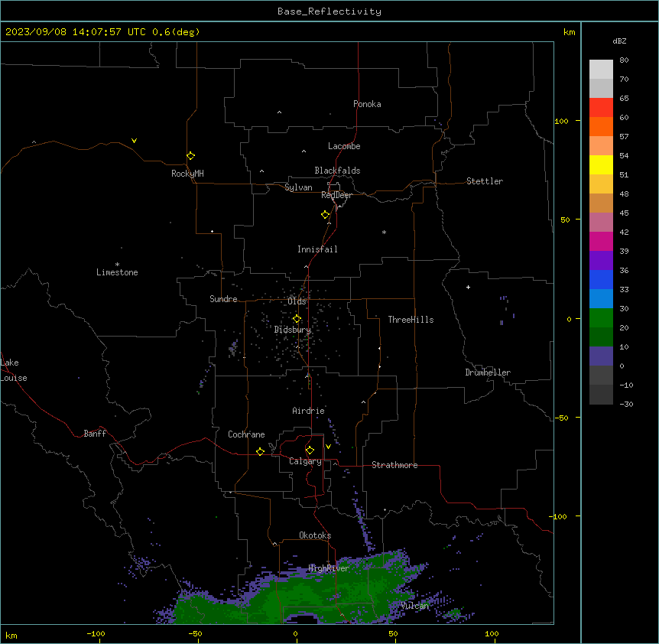This screenshot has width=659, height=644.
Task: Click the Olds city label
Action: point(297,301)
